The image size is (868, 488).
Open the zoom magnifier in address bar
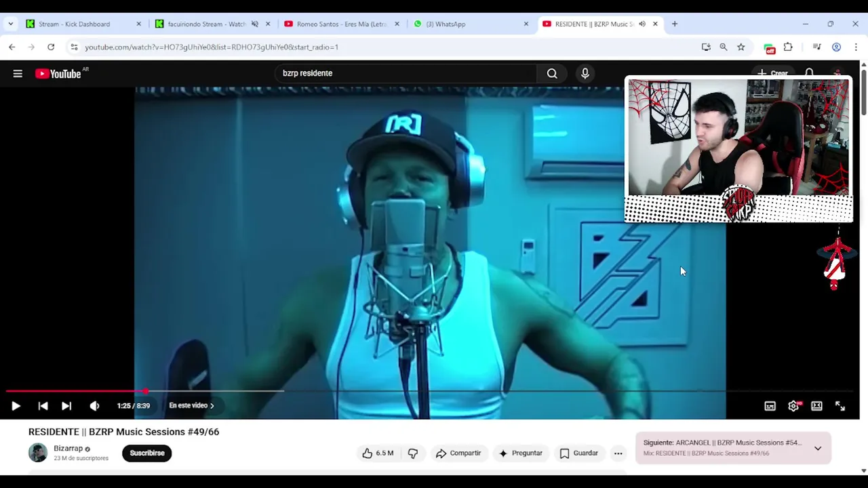coord(724,47)
